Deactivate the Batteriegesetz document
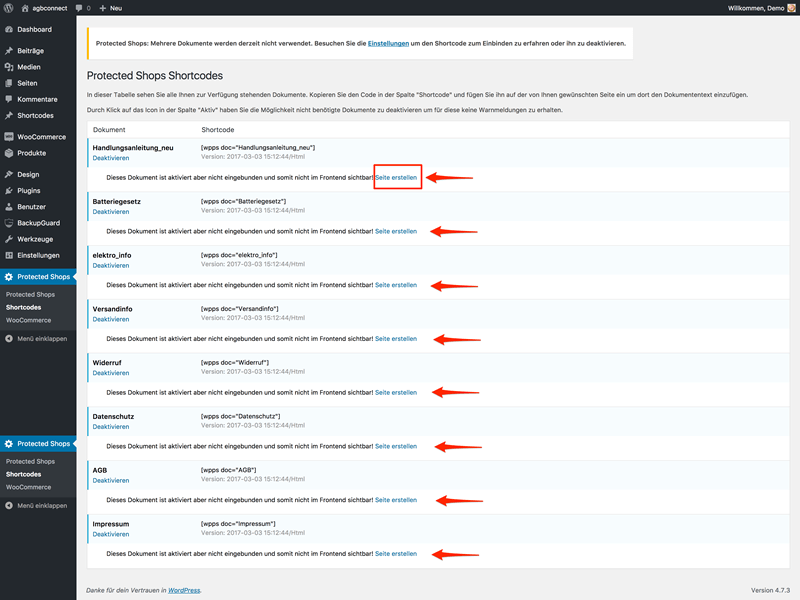800x600 pixels. pos(111,212)
